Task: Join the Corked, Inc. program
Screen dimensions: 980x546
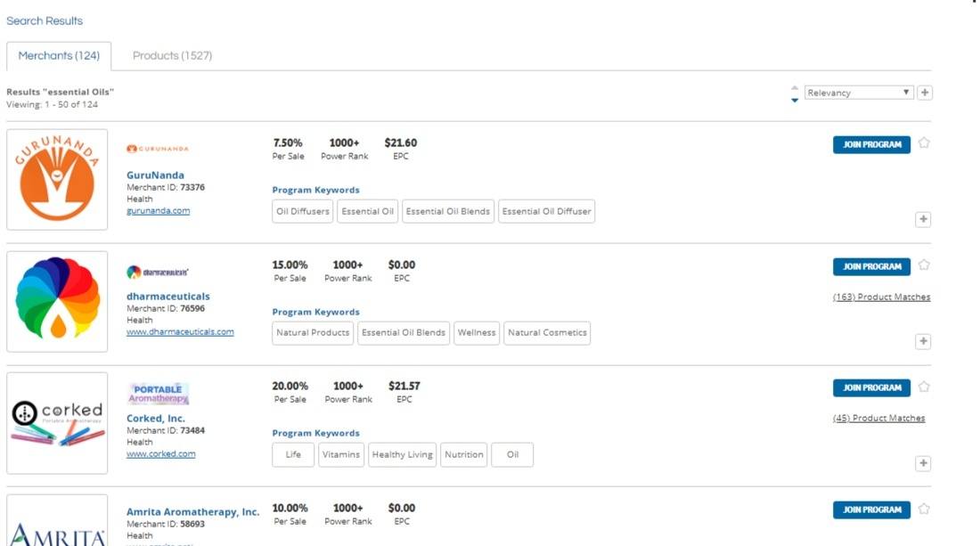Action: tap(871, 388)
